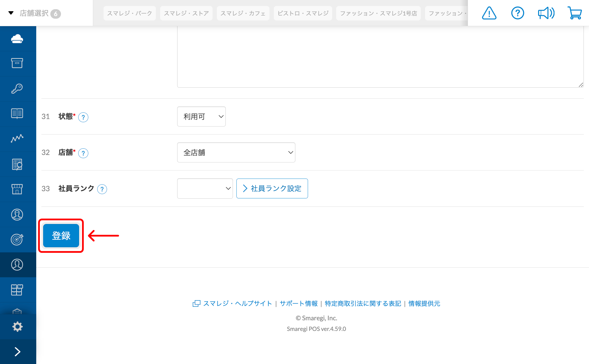Open the line chart analytics icon
The image size is (589, 364).
click(x=17, y=139)
